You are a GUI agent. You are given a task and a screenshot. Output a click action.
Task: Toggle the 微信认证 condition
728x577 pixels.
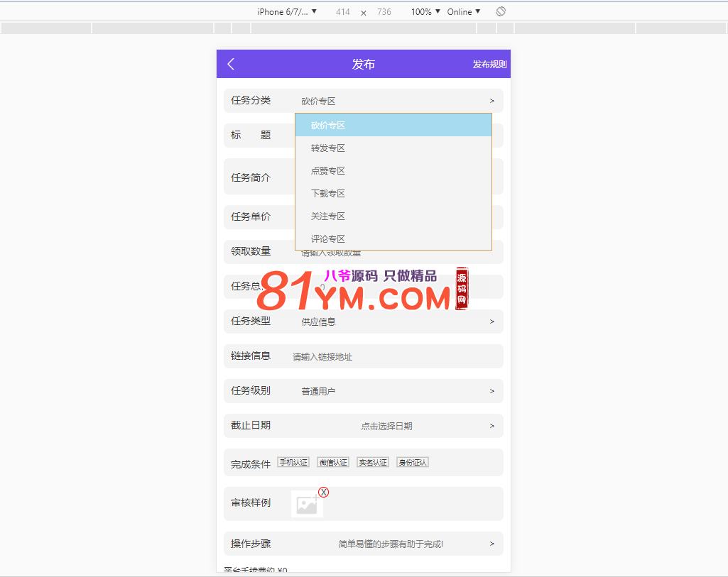333,463
